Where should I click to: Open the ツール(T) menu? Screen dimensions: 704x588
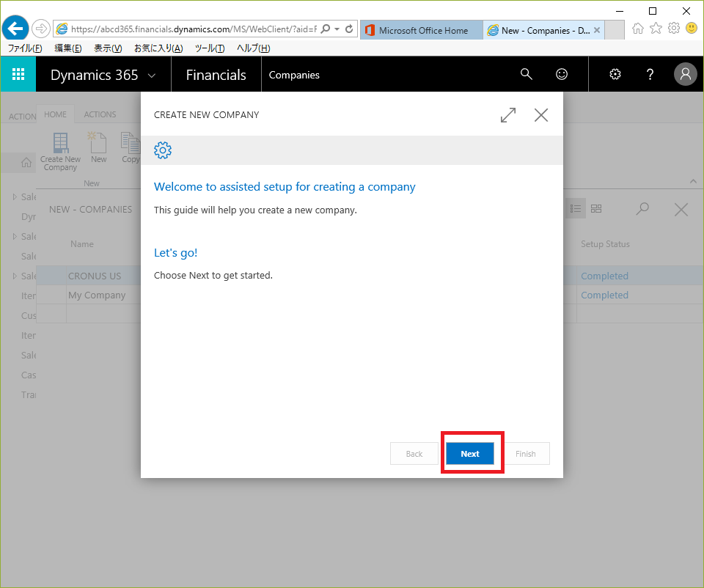pos(210,48)
